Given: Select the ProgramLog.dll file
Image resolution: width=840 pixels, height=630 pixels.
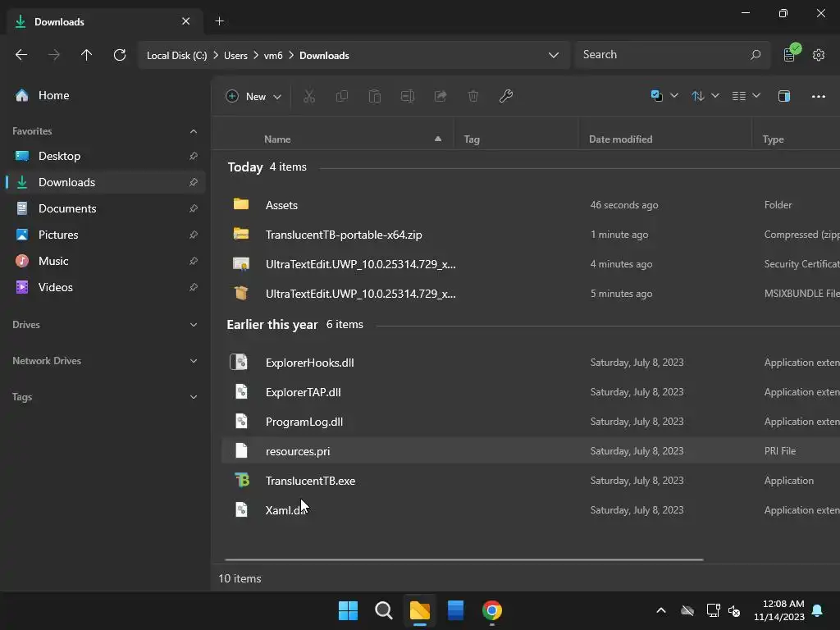Looking at the screenshot, I should click(x=531, y=422).
